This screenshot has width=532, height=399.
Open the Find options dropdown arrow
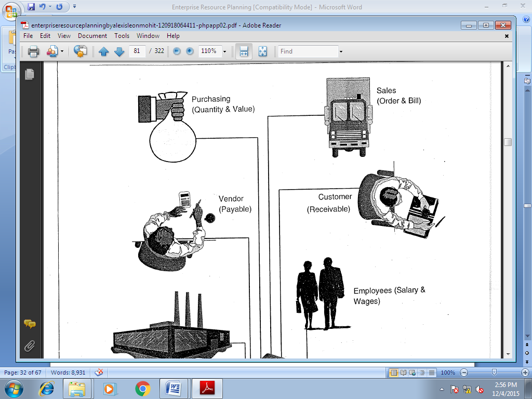pyautogui.click(x=341, y=51)
